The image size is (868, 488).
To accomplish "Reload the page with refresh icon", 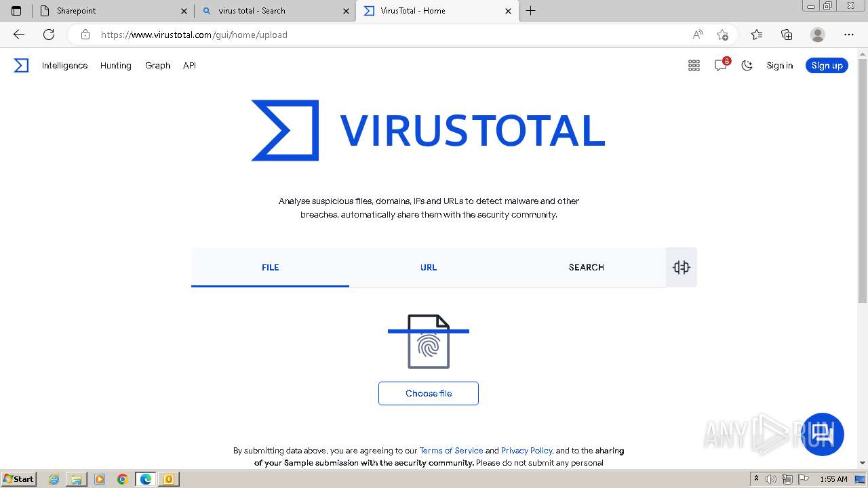I will [x=49, y=35].
